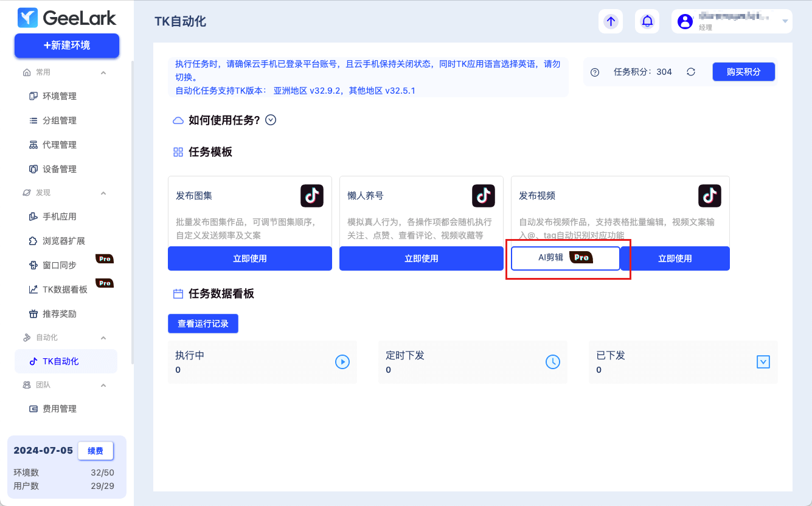812x506 pixels.
Task: Click the help icon beside 任务积分
Action: point(595,72)
